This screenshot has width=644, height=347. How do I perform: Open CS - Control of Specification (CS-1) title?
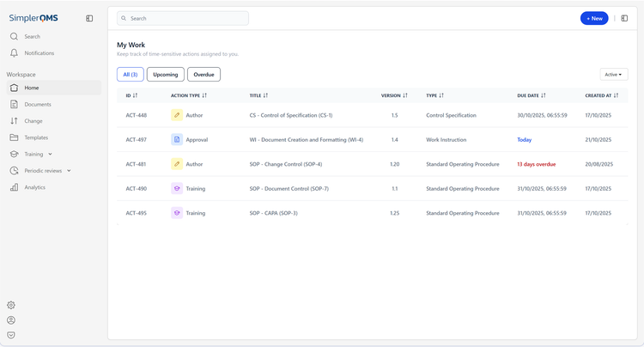(291, 115)
